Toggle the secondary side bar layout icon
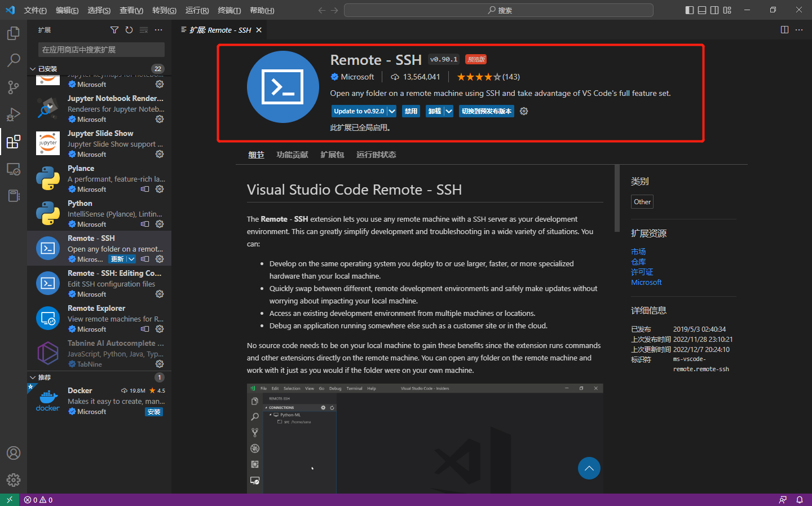This screenshot has height=506, width=812. [x=714, y=10]
